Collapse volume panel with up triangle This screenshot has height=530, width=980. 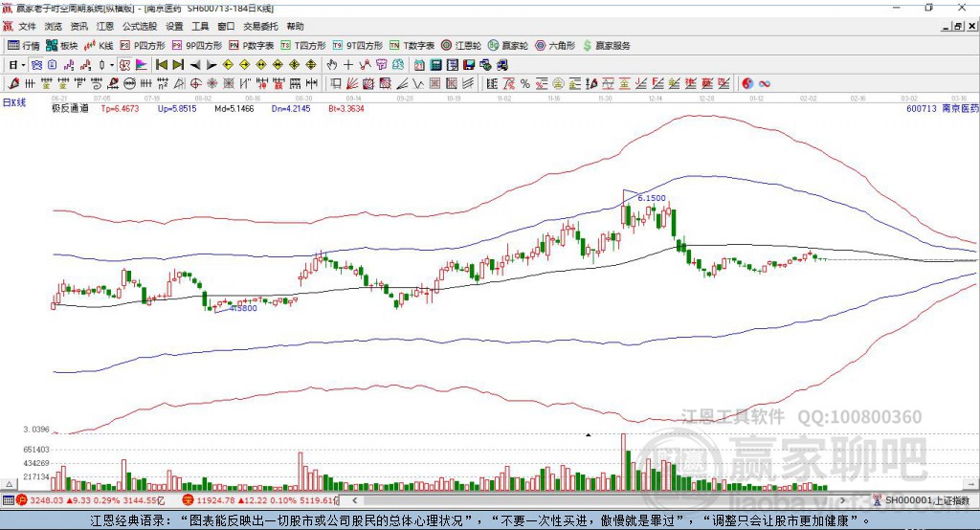pyautogui.click(x=9, y=484)
